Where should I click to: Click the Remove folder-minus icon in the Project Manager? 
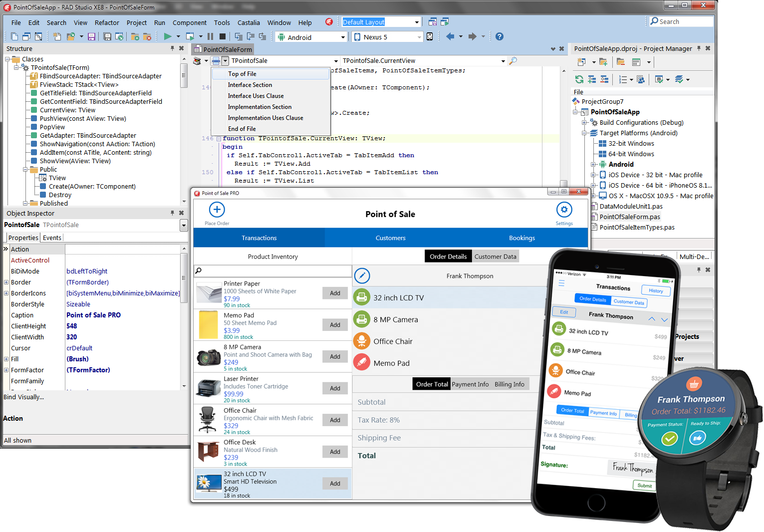coord(621,62)
